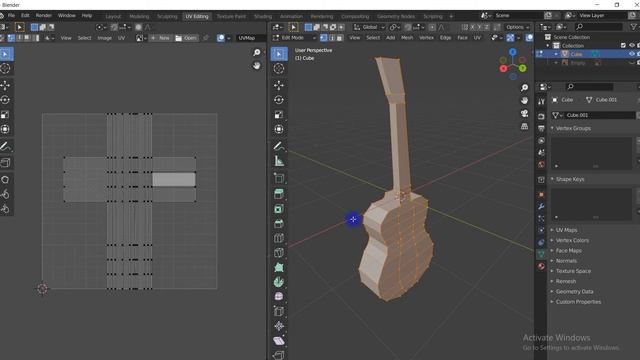Click the 3D viewport pan hand icon

click(524, 100)
